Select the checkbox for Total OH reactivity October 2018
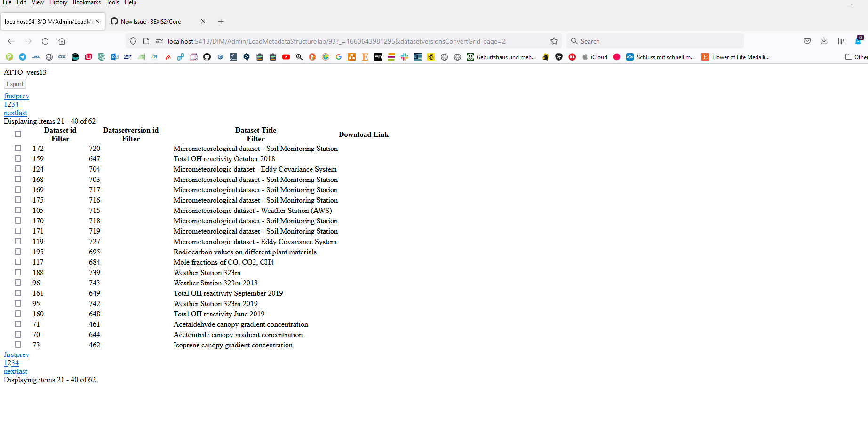This screenshot has width=868, height=448. coord(18,158)
